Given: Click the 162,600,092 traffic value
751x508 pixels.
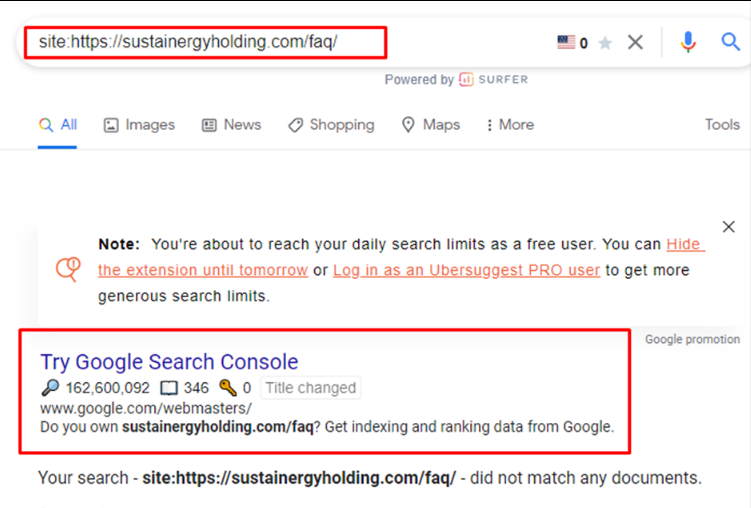Looking at the screenshot, I should pos(108,388).
